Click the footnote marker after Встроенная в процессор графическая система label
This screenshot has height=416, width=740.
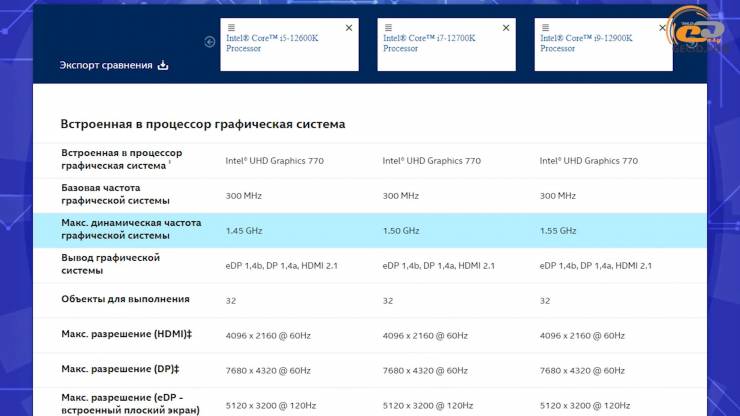pos(169,162)
